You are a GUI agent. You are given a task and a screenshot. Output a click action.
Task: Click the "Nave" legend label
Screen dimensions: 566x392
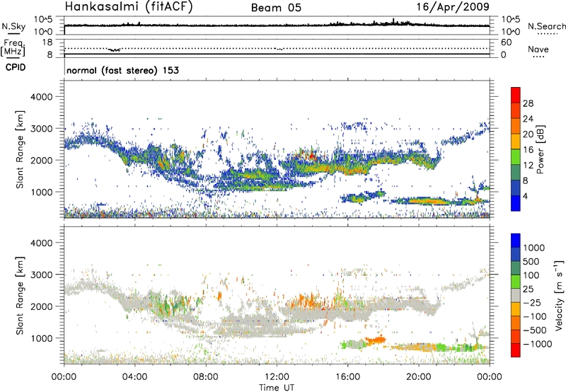(538, 49)
